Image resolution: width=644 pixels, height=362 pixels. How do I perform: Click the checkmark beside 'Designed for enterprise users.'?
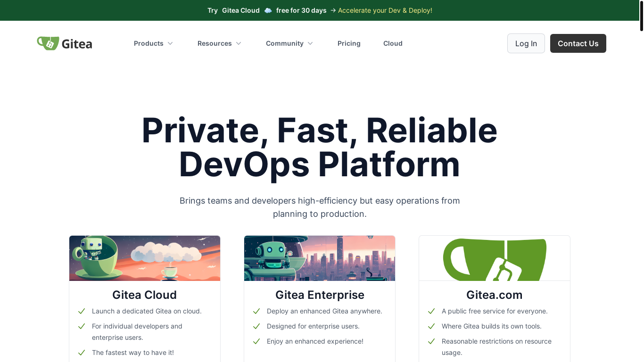(x=256, y=326)
